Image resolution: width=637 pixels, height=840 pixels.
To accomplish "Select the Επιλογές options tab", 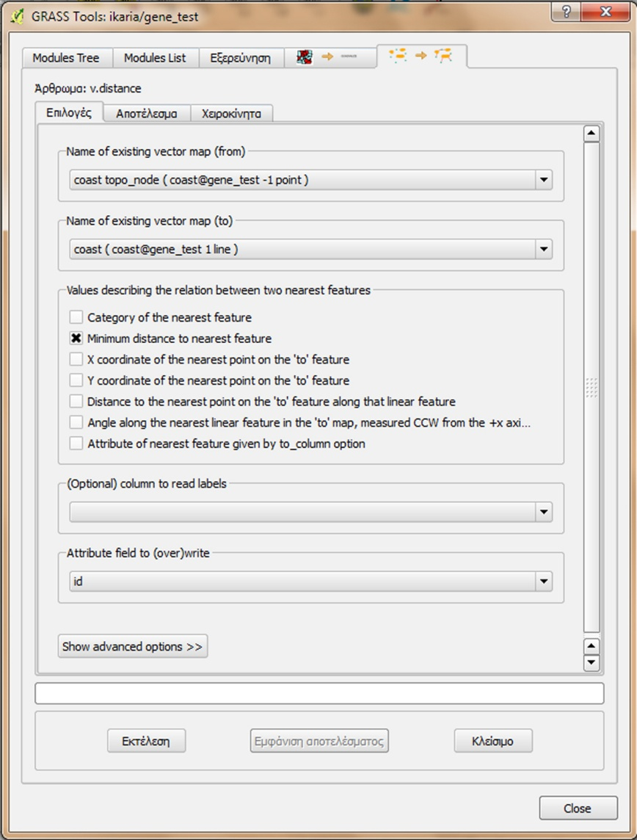I will [x=69, y=112].
